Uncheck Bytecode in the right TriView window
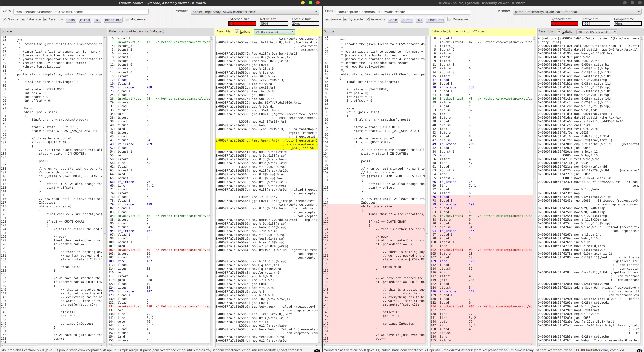This screenshot has width=644, height=352. pyautogui.click(x=345, y=19)
